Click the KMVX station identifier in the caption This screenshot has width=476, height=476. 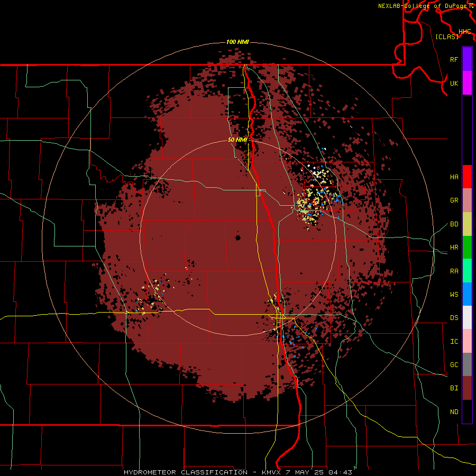click(x=271, y=472)
